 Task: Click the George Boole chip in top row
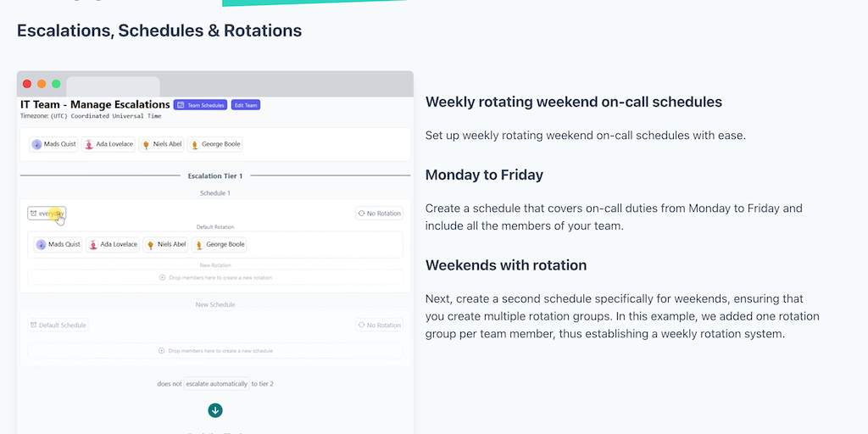click(x=215, y=144)
